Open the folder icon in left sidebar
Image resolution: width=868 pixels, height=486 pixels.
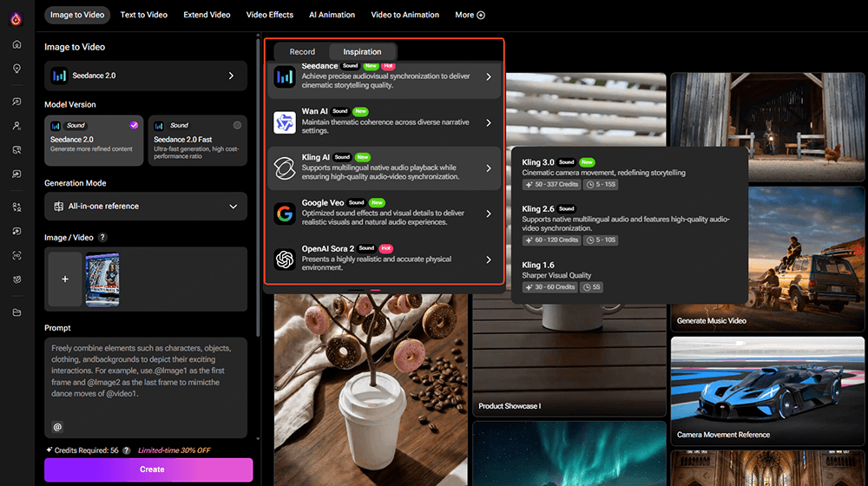tap(16, 312)
